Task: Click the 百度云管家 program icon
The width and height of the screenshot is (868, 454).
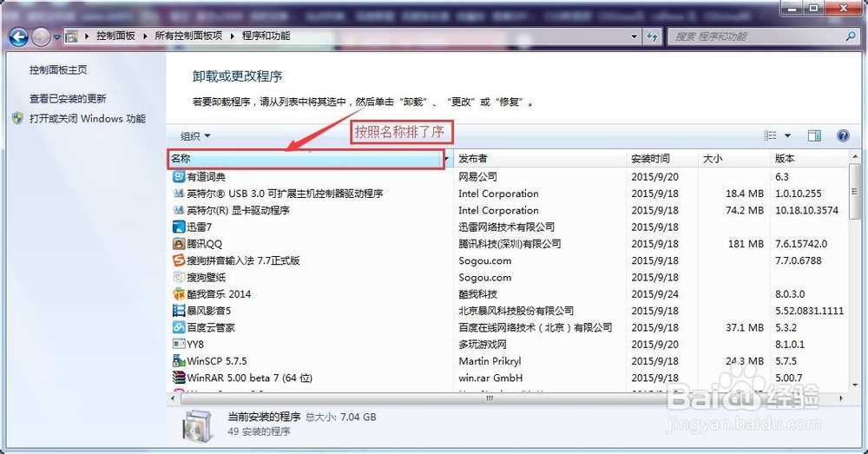Action: coord(178,327)
